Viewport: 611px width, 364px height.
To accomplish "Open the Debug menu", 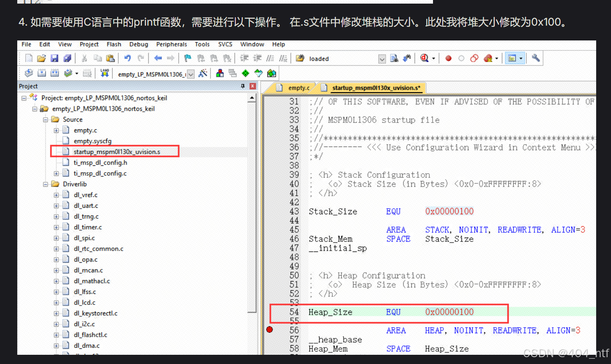I will (139, 44).
